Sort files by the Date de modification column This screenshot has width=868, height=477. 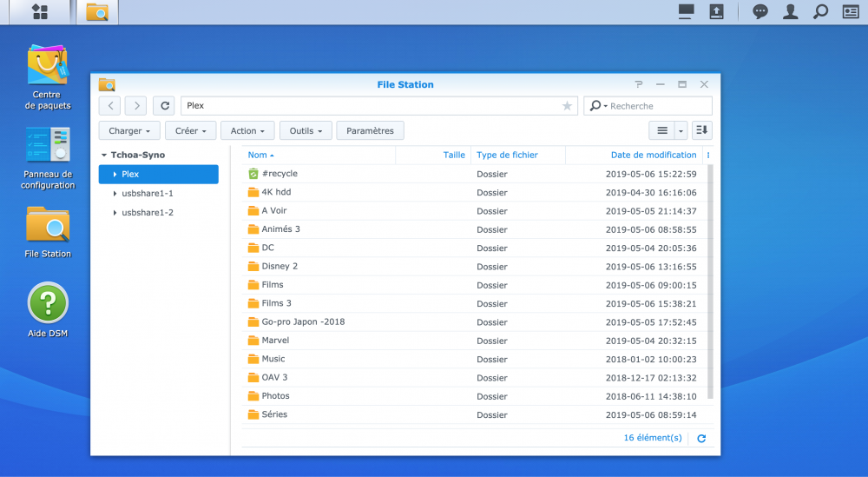(x=653, y=156)
